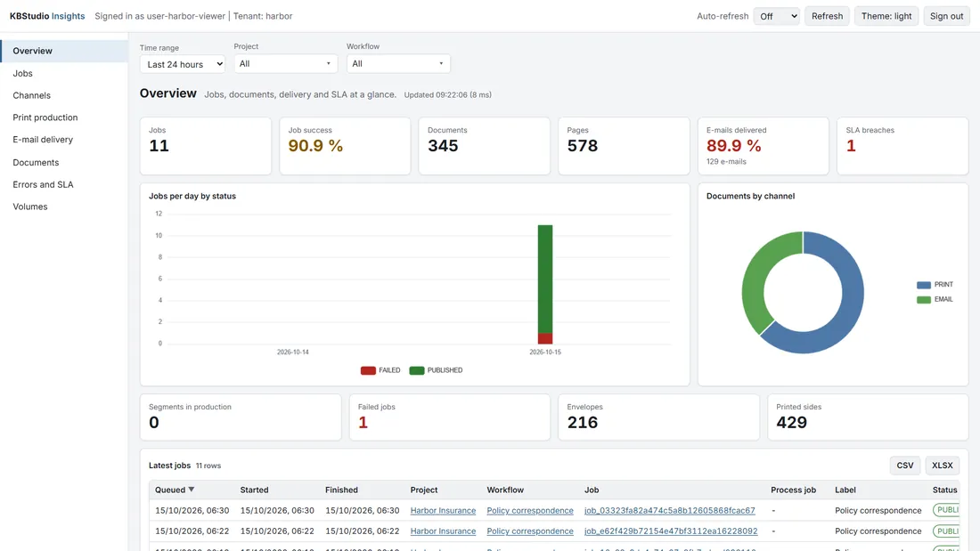Click the Job column header
980x551 pixels.
click(592, 490)
